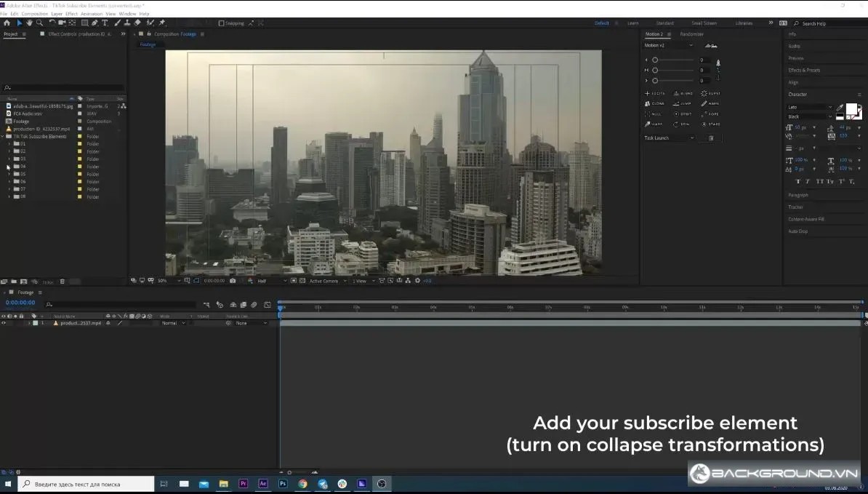This screenshot has width=868, height=494.
Task: Open the Composition menu
Action: (34, 14)
